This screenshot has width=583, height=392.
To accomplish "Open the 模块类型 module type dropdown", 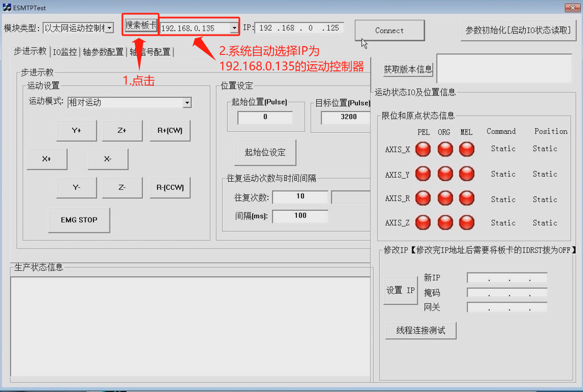I will (x=109, y=28).
